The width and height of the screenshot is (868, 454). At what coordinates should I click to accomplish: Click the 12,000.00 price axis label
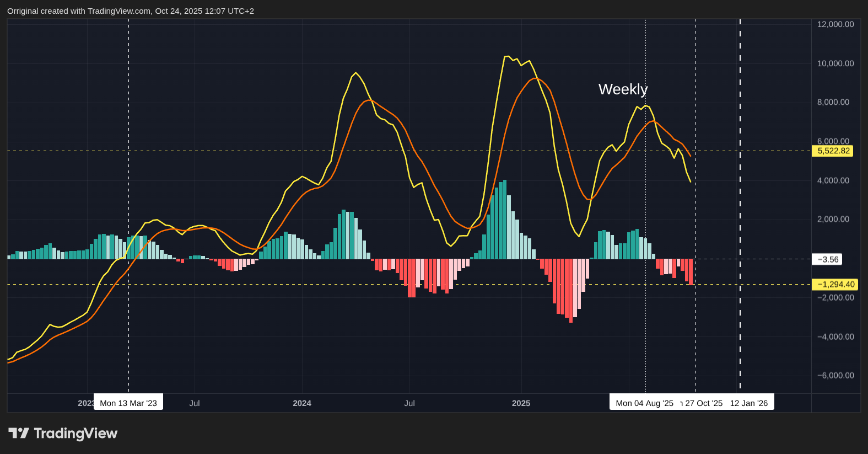[835, 24]
